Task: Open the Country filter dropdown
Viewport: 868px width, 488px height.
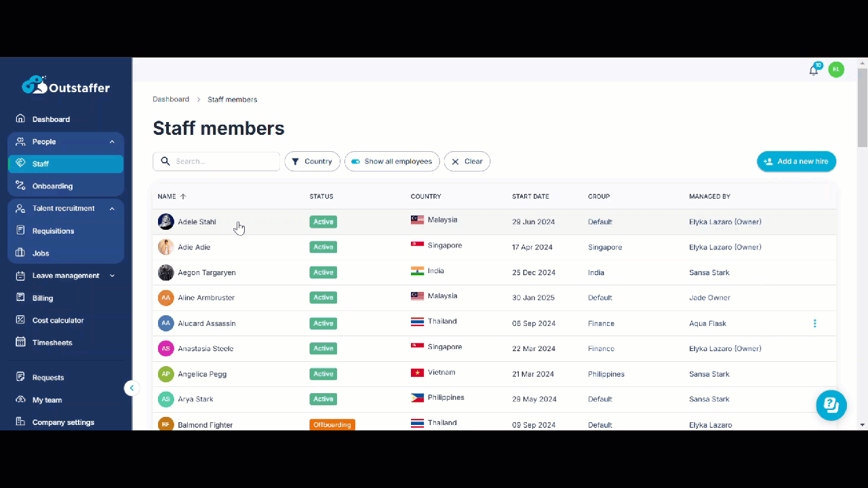Action: (312, 161)
